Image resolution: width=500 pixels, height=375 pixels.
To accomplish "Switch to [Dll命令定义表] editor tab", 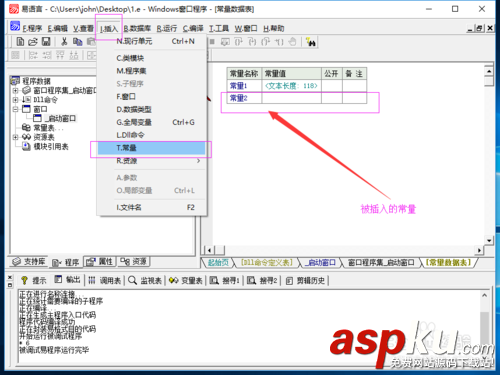I will coord(267,263).
